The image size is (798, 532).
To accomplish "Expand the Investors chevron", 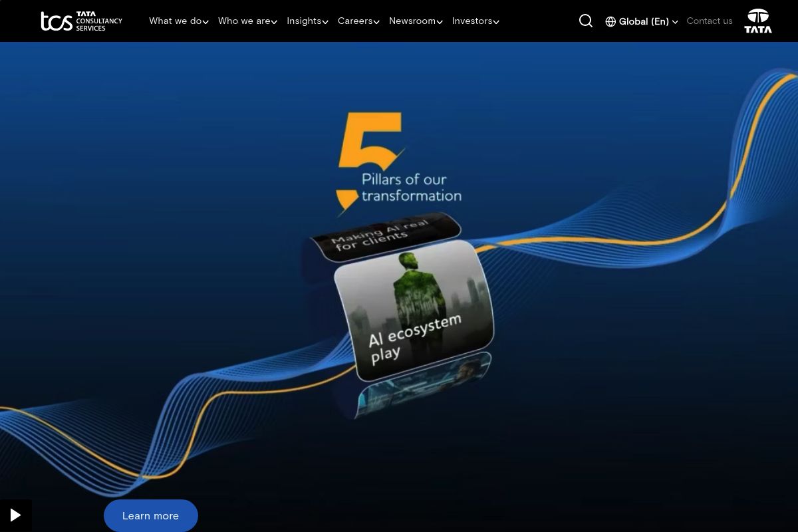I will (x=496, y=22).
